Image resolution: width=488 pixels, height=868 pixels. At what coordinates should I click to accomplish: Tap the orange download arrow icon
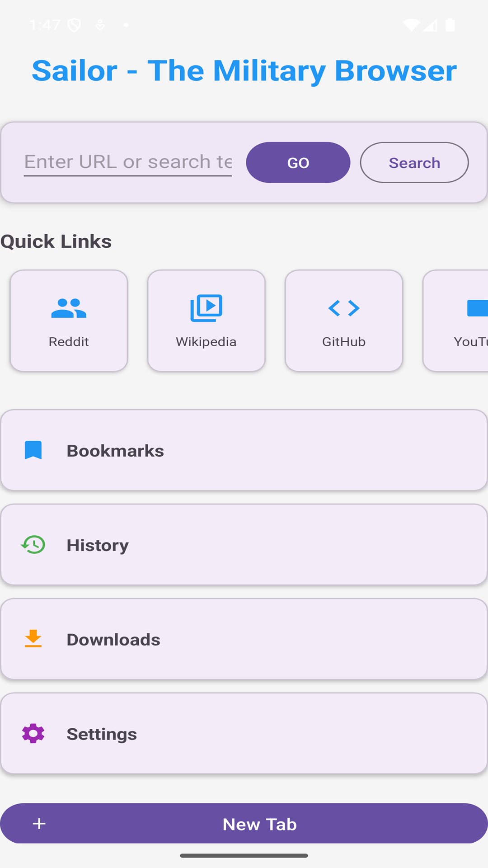pyautogui.click(x=33, y=639)
